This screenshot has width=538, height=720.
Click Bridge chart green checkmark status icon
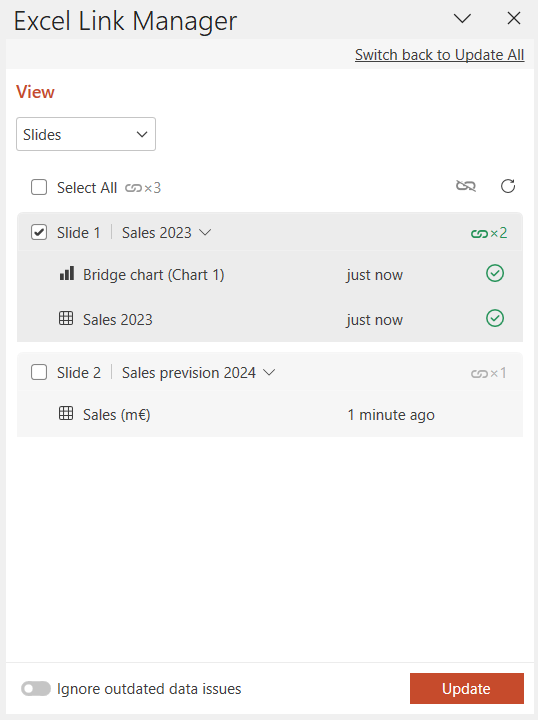tap(495, 274)
